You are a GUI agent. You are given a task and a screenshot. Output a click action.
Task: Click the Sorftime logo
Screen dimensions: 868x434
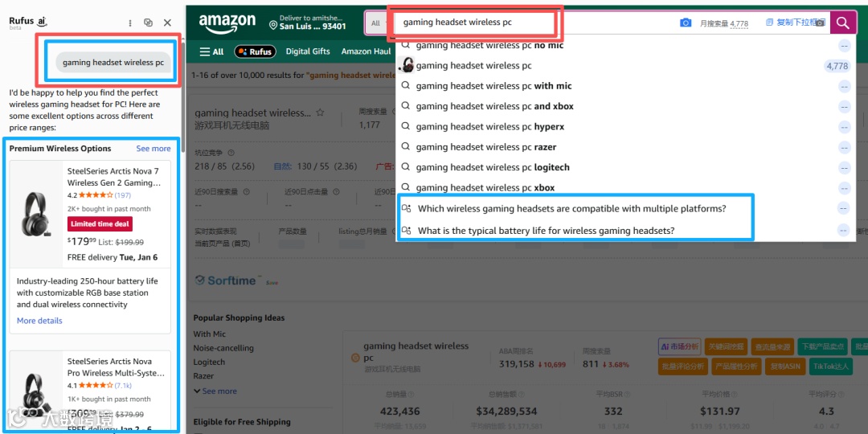(x=228, y=280)
